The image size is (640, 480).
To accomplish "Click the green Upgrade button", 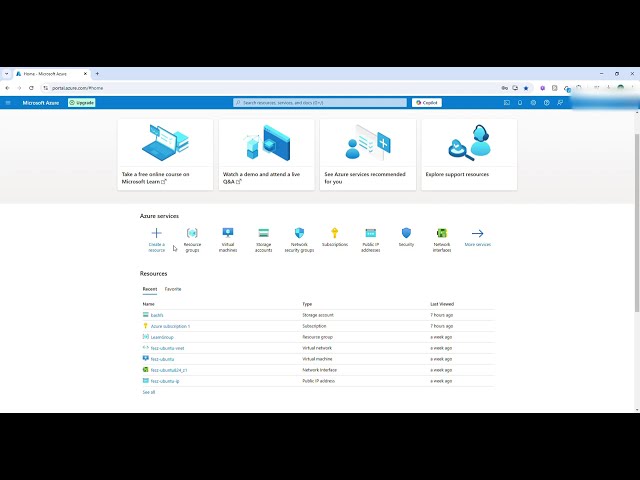I will pos(82,102).
